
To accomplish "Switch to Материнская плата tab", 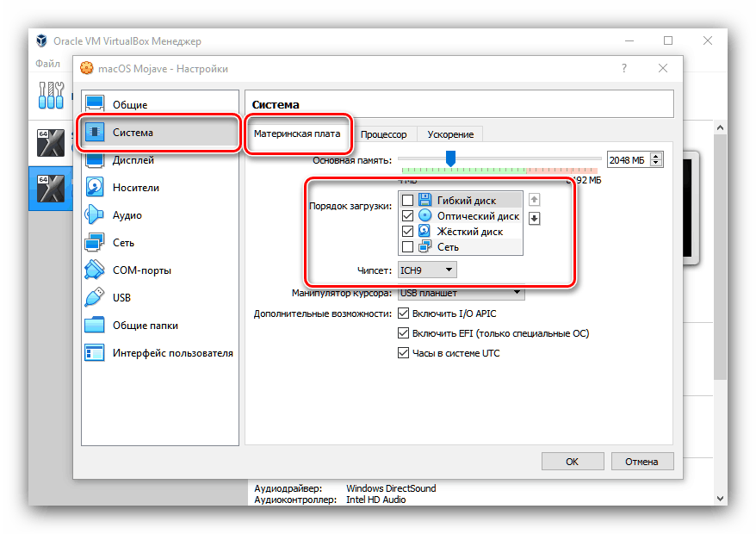I will (297, 133).
